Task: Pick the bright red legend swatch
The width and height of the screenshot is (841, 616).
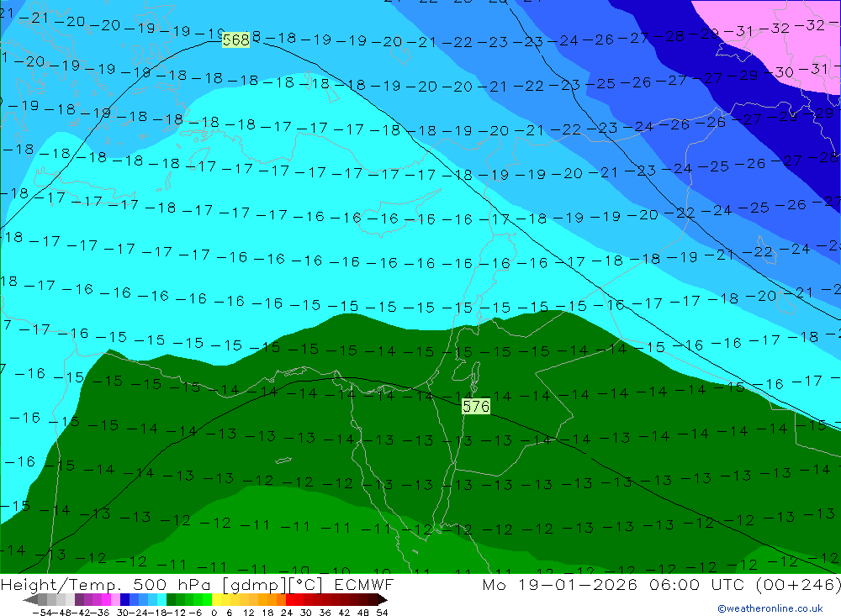Action: 290,599
